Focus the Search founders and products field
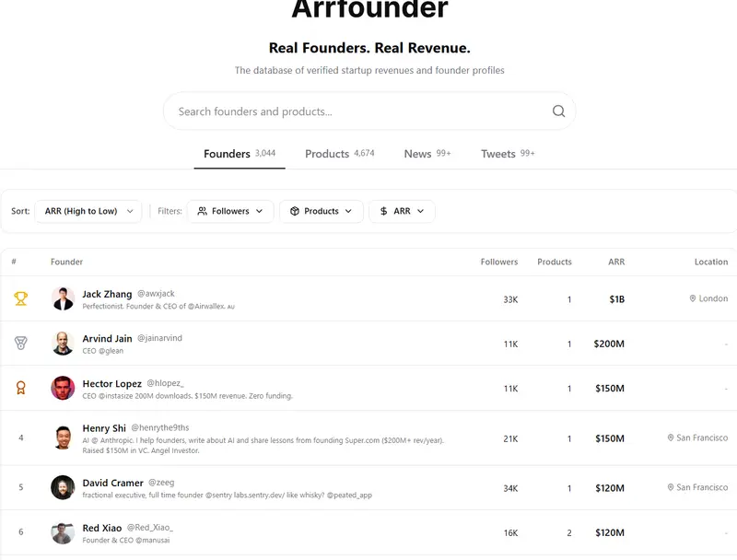Viewport: 737px width, 560px height. 369,111
